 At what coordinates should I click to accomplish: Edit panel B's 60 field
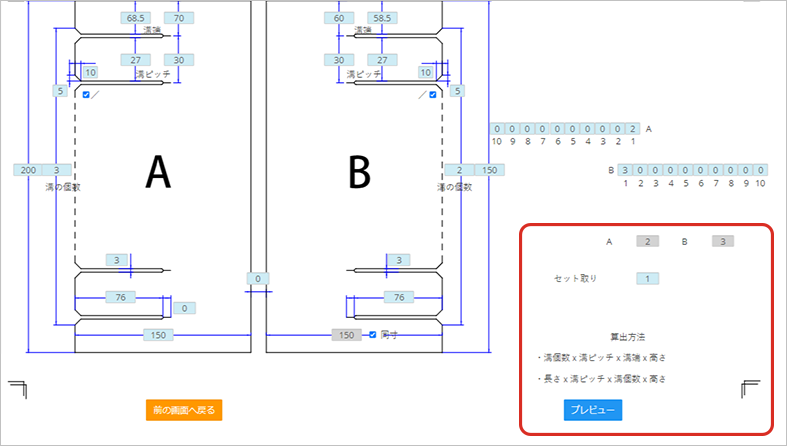pyautogui.click(x=339, y=18)
